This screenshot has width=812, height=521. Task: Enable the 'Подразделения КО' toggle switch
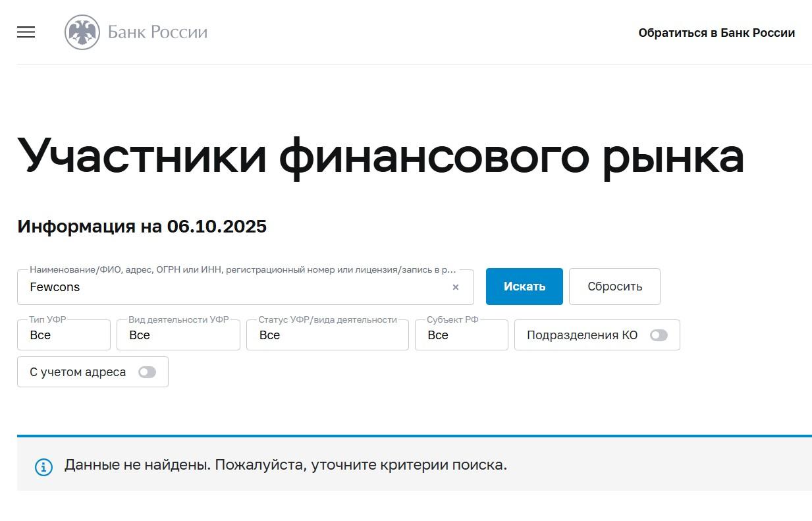659,335
